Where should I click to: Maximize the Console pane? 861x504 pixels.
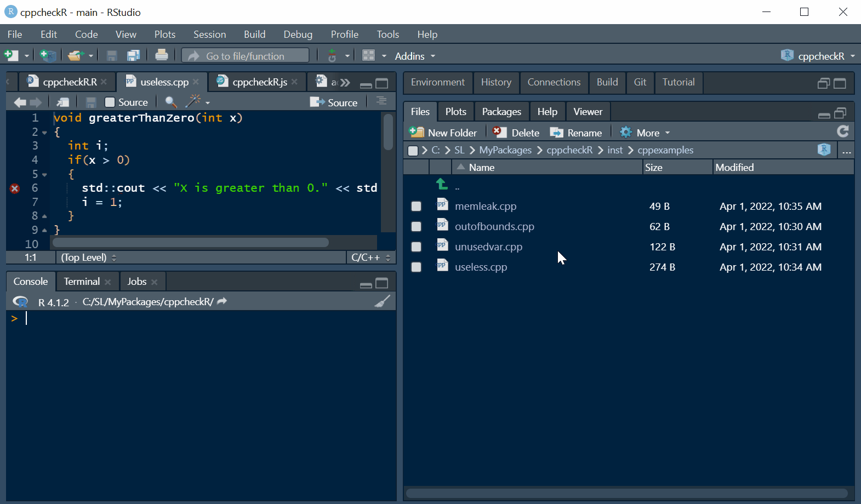click(x=382, y=283)
